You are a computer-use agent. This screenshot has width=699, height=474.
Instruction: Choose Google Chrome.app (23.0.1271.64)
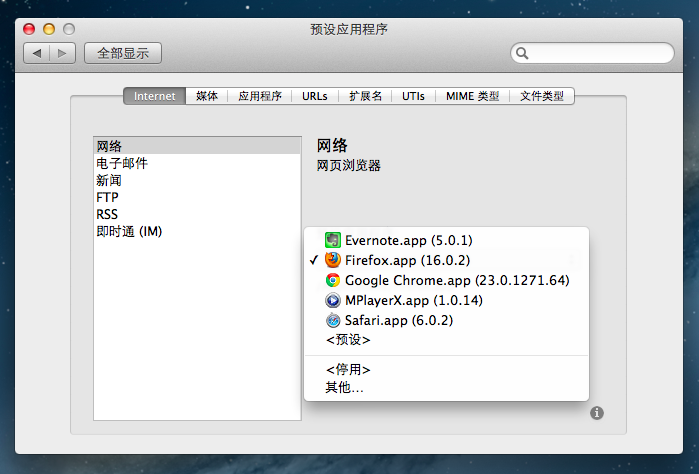click(446, 280)
